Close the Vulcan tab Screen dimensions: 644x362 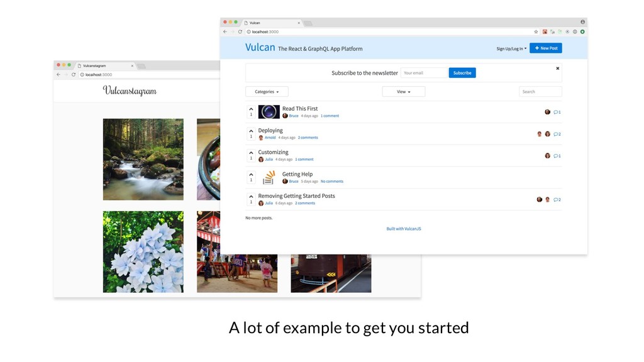tap(299, 23)
